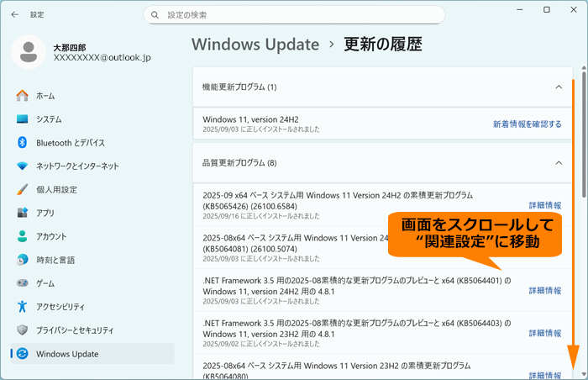Click the Bluetooth icon in sidebar
Screen dimensions: 588x380
click(x=22, y=142)
